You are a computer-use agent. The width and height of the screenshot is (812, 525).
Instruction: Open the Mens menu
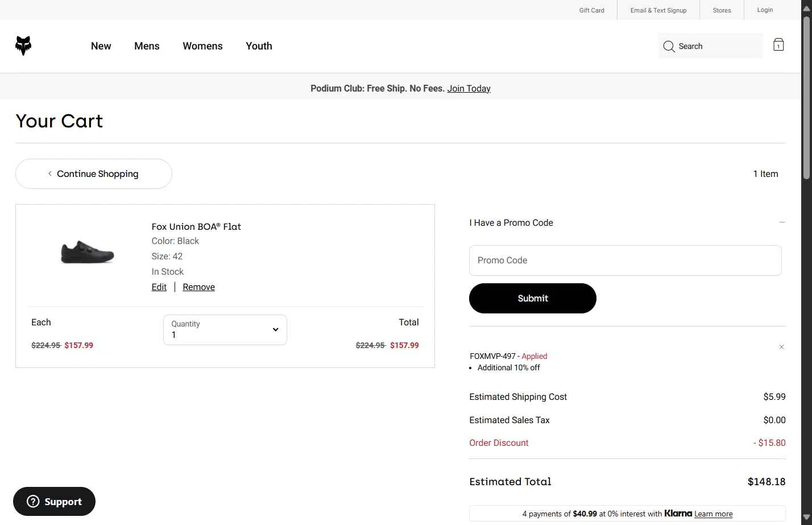point(147,46)
